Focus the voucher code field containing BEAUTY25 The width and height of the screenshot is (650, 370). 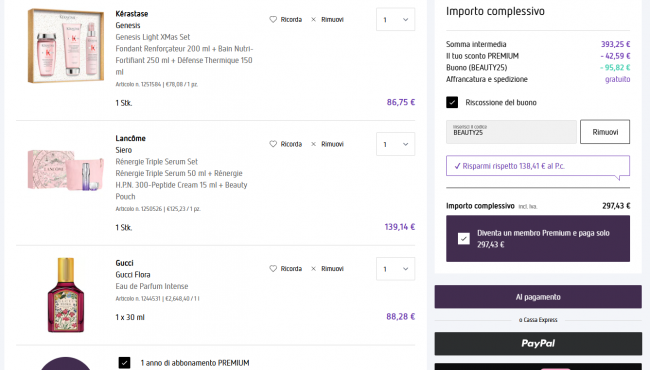pyautogui.click(x=511, y=132)
